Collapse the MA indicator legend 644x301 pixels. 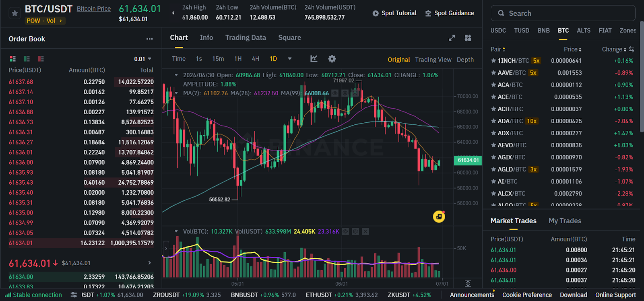click(176, 93)
